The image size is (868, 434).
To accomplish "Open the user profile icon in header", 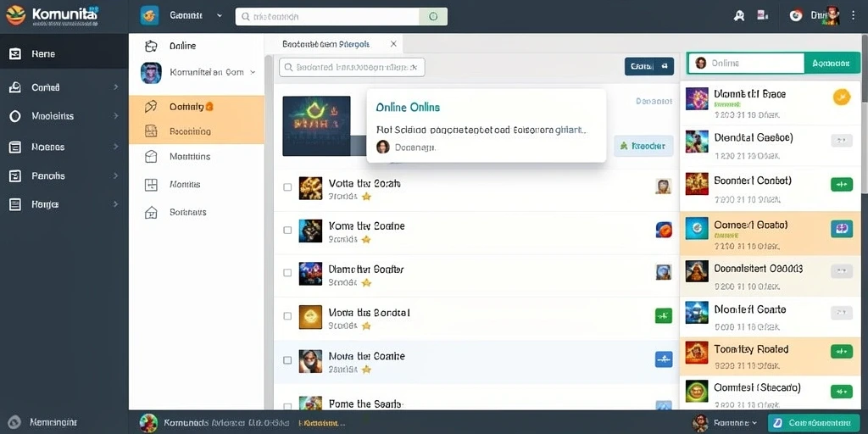I will tap(738, 16).
